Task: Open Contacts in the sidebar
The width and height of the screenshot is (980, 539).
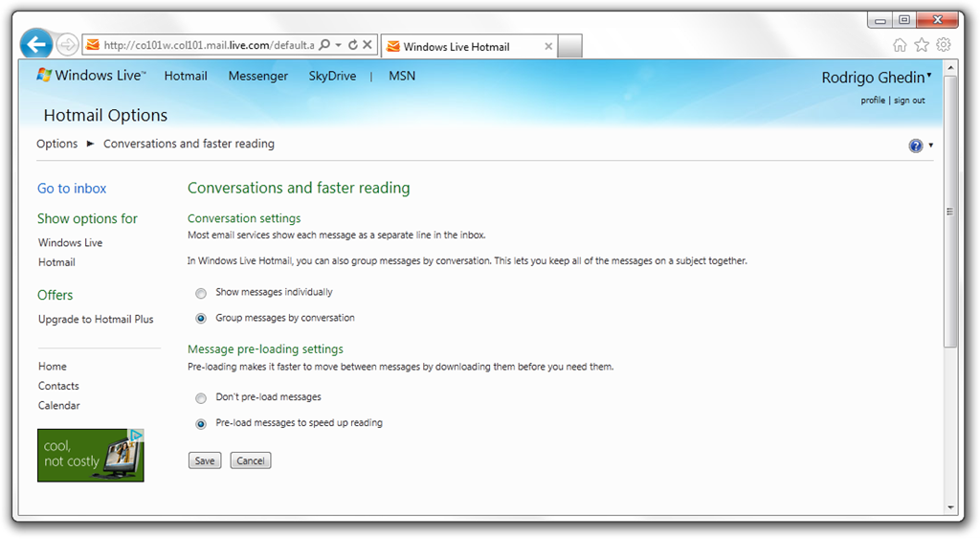Action: coord(58,386)
